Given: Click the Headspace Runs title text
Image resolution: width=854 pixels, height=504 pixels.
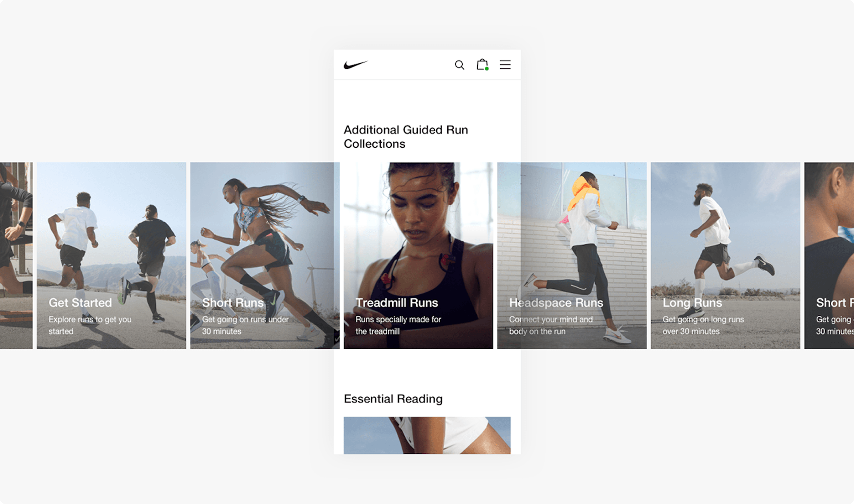Looking at the screenshot, I should click(556, 303).
